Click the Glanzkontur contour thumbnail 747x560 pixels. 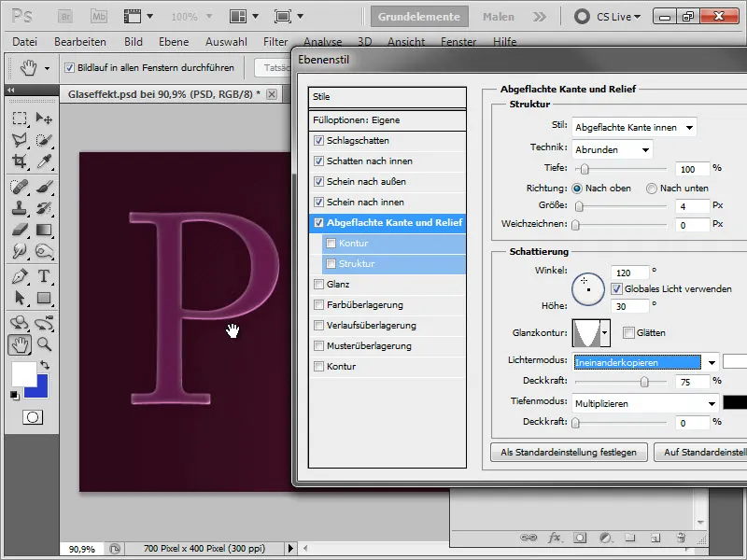pyautogui.click(x=586, y=333)
